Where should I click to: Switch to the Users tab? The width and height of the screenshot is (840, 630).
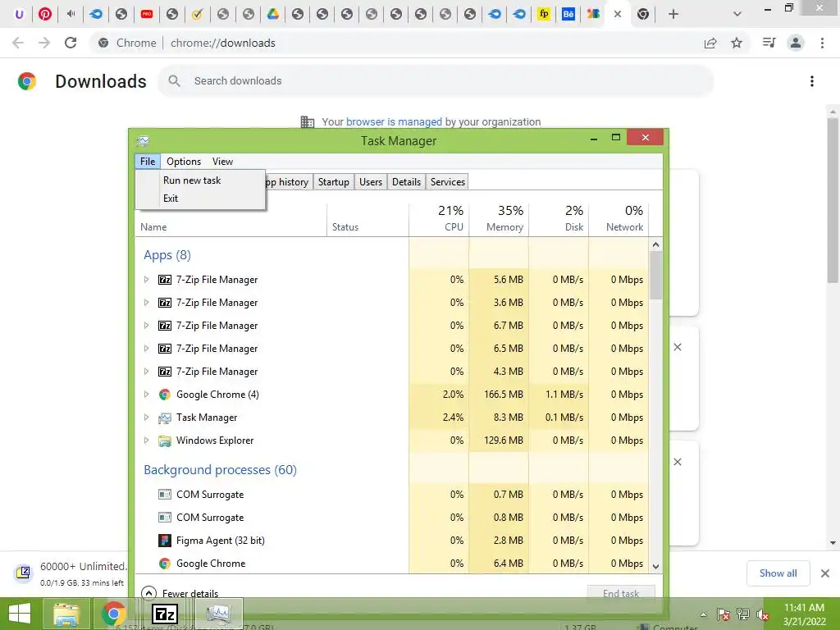(x=371, y=181)
